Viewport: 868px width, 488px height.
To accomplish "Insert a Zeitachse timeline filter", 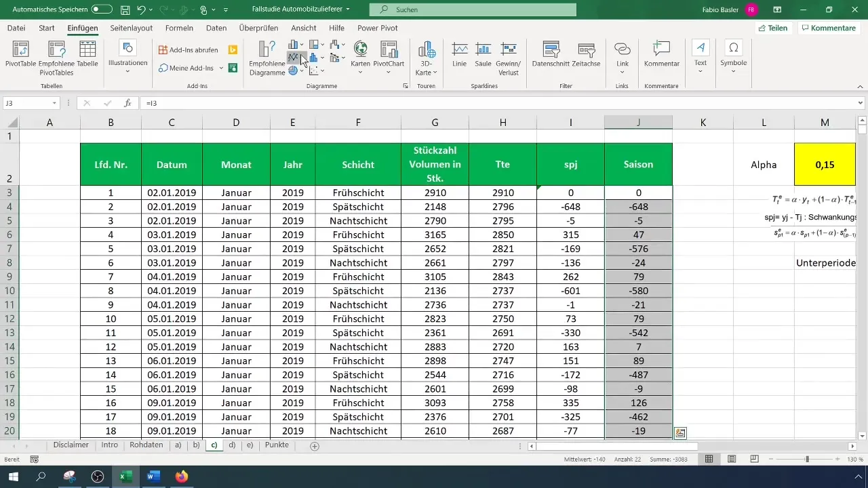I will 586,54.
